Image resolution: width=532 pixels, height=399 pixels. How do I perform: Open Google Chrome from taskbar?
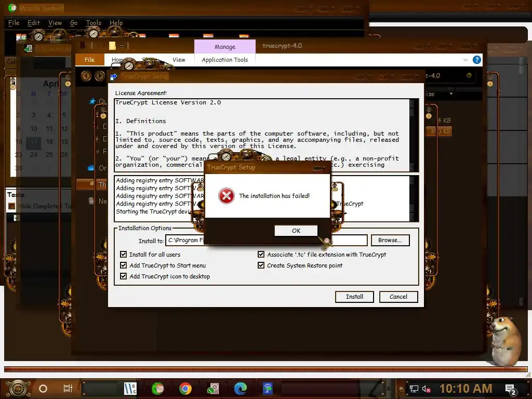click(x=185, y=389)
